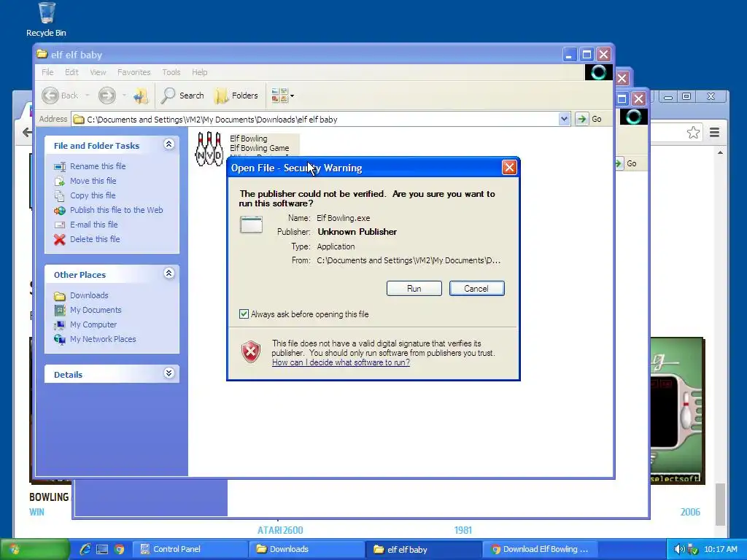
Task: Open the Tools menu
Action: [171, 72]
